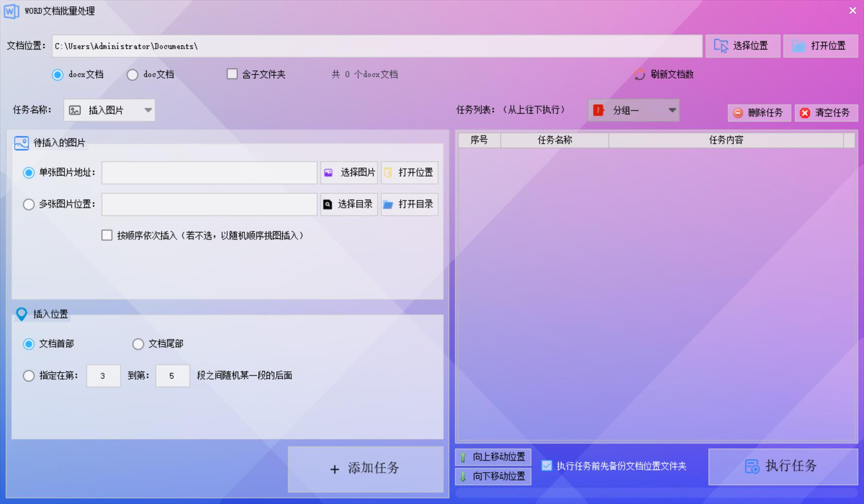
Task: Click into the 文档位置 path field
Action: (377, 46)
